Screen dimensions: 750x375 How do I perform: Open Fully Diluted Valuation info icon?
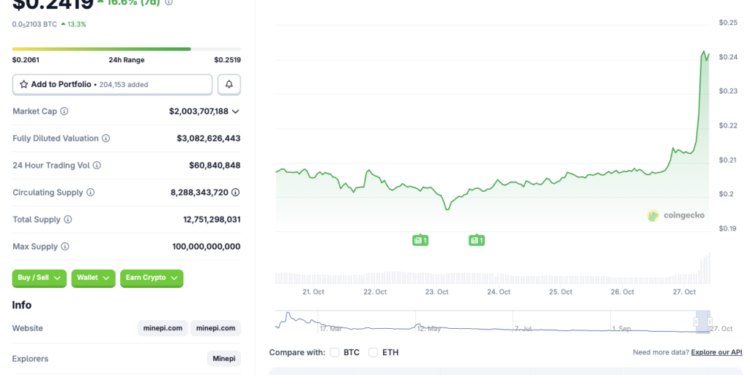(x=106, y=138)
